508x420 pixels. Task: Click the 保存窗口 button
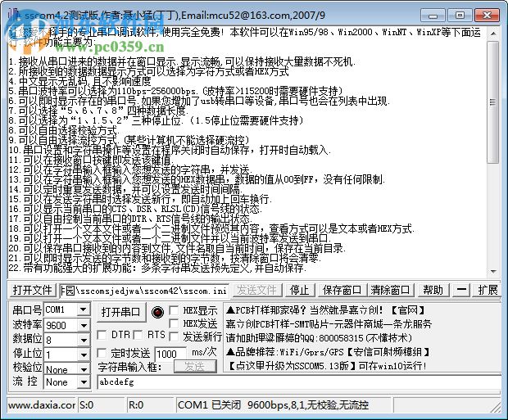click(342, 290)
